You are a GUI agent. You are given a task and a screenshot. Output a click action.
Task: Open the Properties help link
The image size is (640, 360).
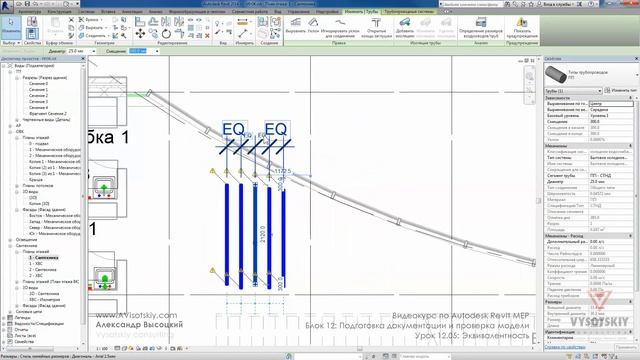point(565,347)
